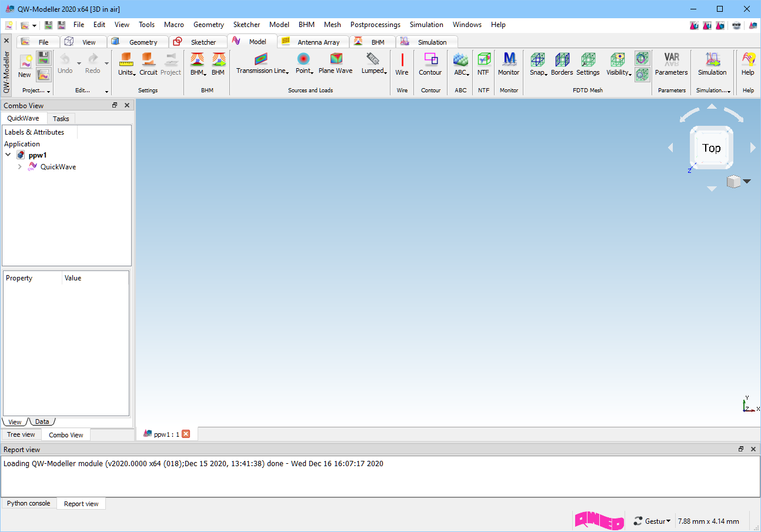This screenshot has width=761, height=532.
Task: Select the ppw1 document in tree
Action: click(38, 155)
